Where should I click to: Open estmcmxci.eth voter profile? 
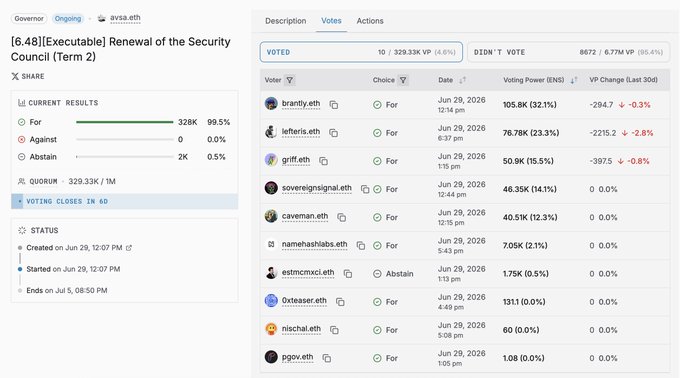pos(308,273)
